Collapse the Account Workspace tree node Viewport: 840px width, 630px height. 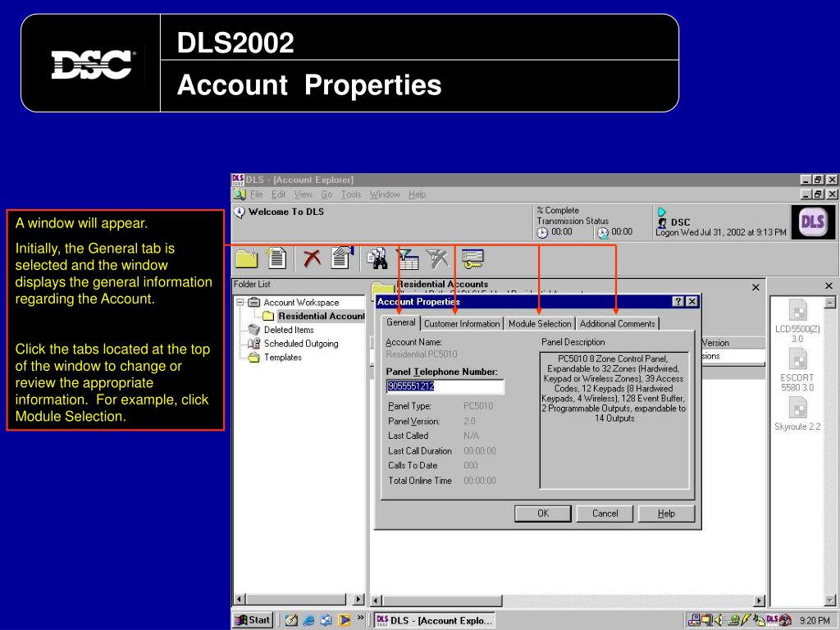pos(241,303)
